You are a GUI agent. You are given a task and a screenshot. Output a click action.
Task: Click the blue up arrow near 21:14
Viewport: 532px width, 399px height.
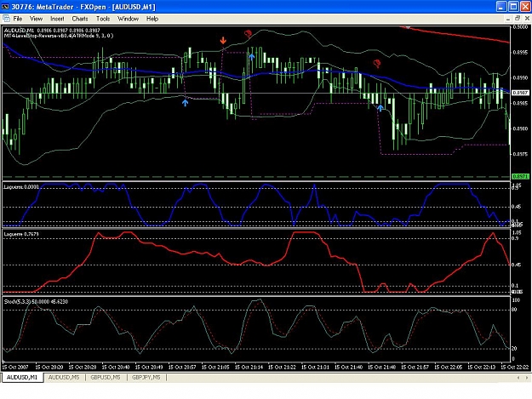[x=251, y=57]
